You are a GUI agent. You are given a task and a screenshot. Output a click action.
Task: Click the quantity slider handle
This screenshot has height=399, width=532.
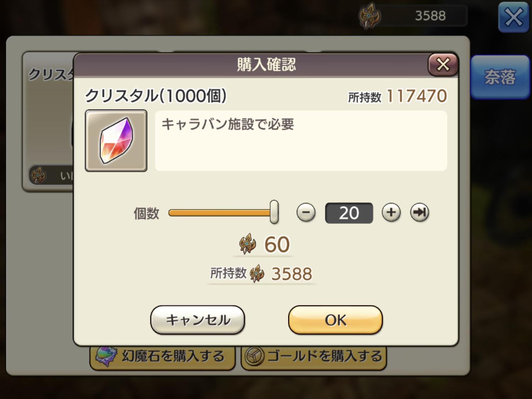click(274, 212)
